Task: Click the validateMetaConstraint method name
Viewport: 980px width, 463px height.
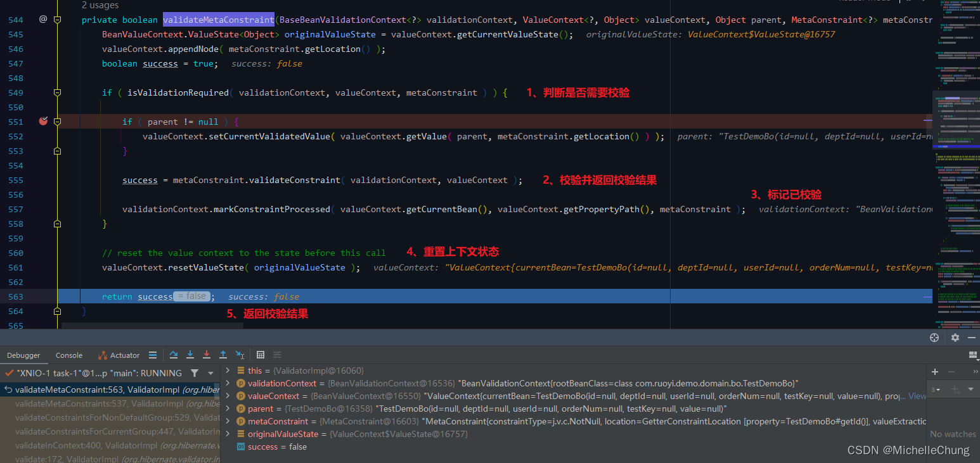Action: [x=219, y=20]
